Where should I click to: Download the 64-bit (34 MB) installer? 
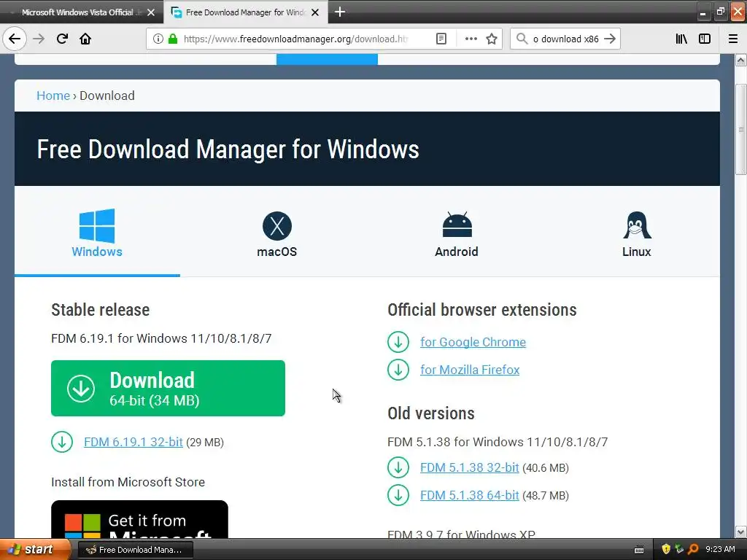[x=169, y=388]
